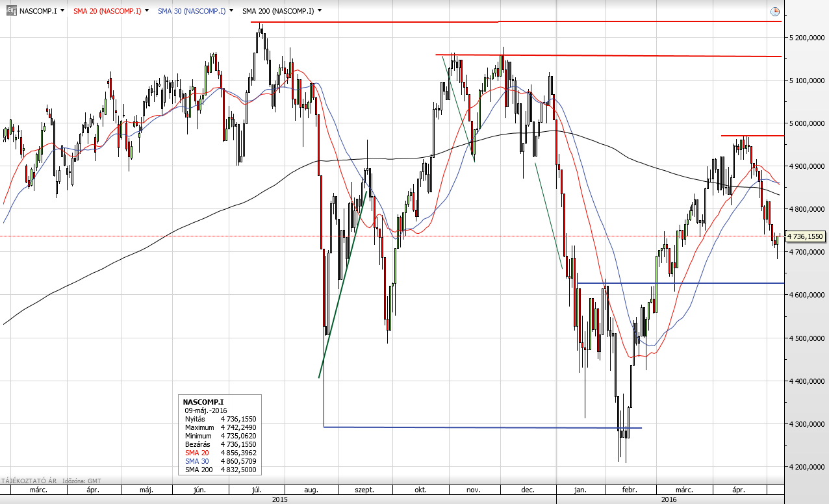Viewport: 829px width, 504px height.
Task: Click the 5 000,0000 price axis label
Action: (806, 123)
